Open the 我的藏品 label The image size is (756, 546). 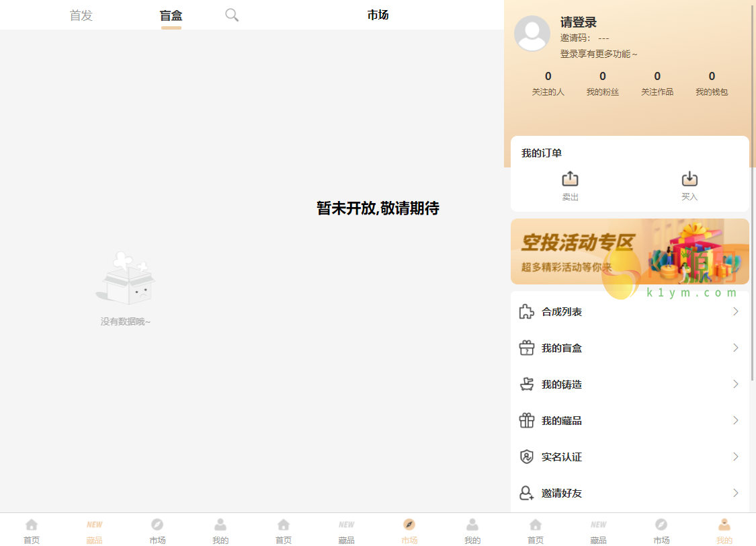(x=562, y=420)
